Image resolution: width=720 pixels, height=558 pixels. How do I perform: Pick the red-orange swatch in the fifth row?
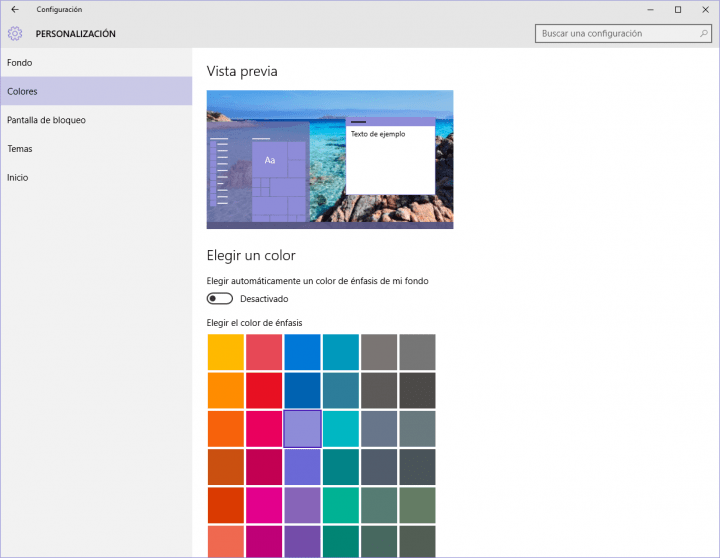pyautogui.click(x=225, y=506)
